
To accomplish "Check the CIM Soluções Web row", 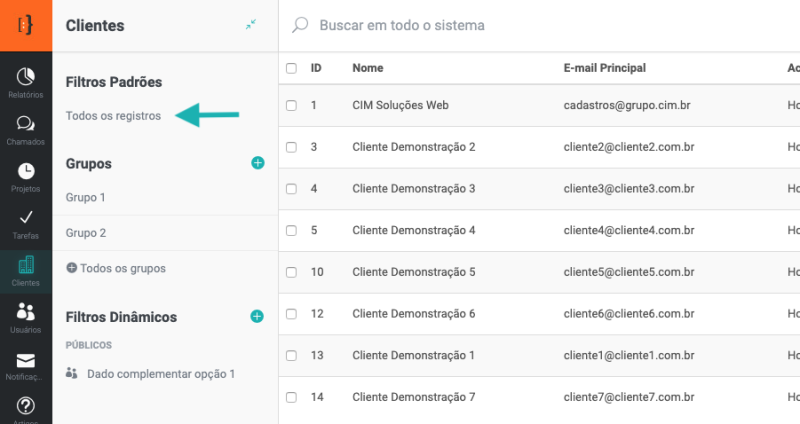I will click(291, 105).
